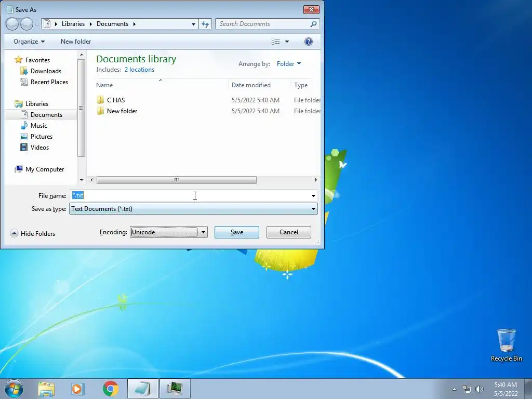Click the Forward navigation arrow button
This screenshot has height=399, width=532.
(x=27, y=24)
